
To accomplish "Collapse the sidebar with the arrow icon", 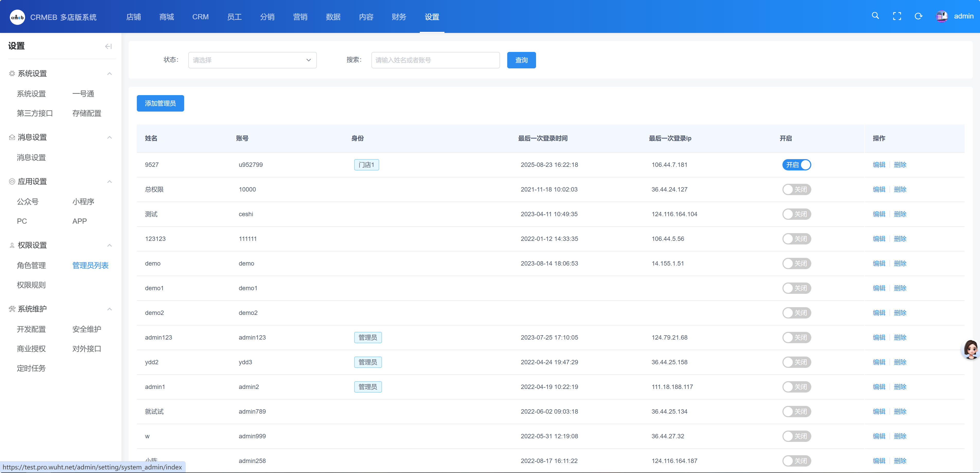I will point(109,46).
